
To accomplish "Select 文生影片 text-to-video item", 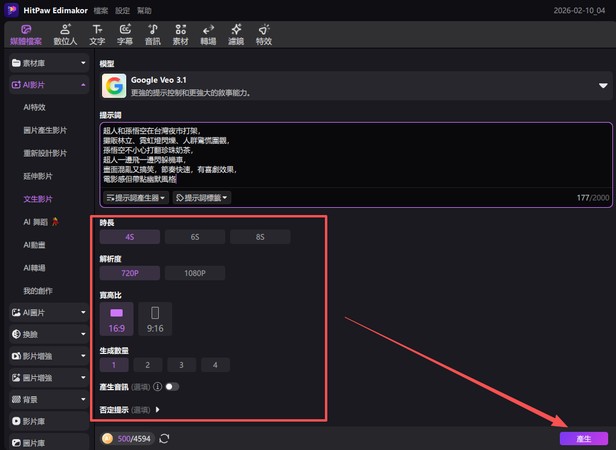I will tap(38, 199).
